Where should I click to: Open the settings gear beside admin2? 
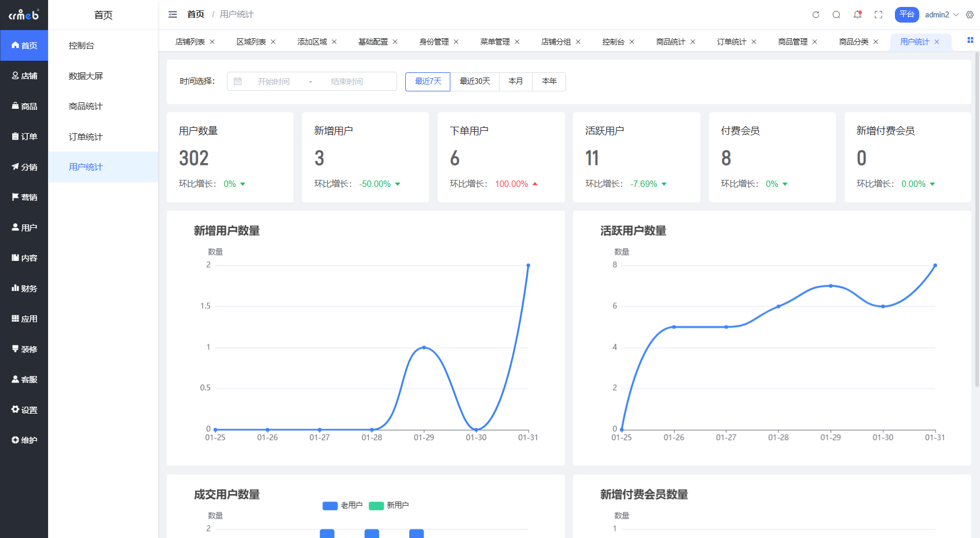tap(970, 15)
